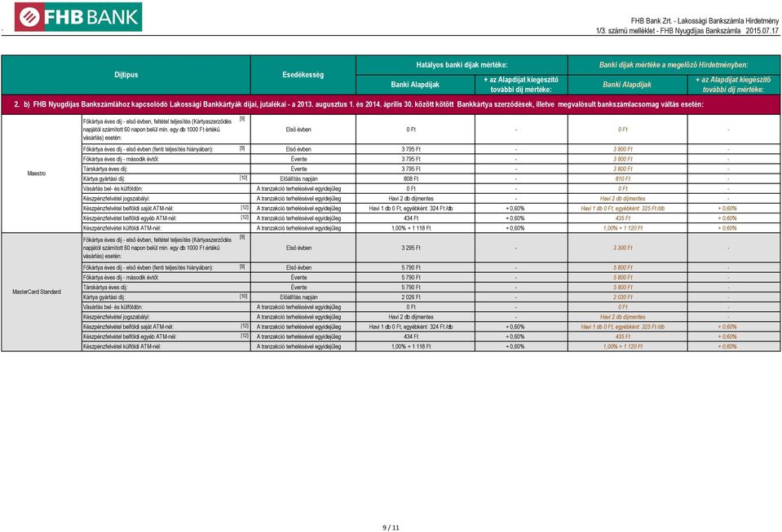The width and height of the screenshot is (782, 532).
Task: Click 'Főkártya éves díj - második évtől:' under MasterCard Standard
Action: [x=121, y=278]
